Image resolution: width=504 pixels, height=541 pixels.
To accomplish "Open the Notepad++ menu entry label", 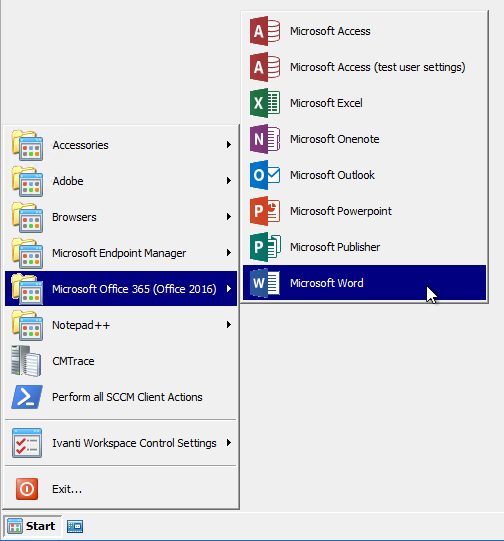I will click(x=81, y=325).
